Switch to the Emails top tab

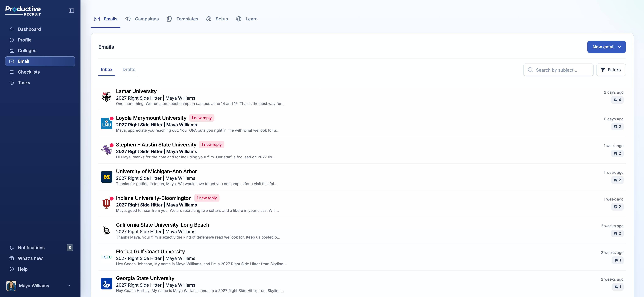click(x=105, y=19)
